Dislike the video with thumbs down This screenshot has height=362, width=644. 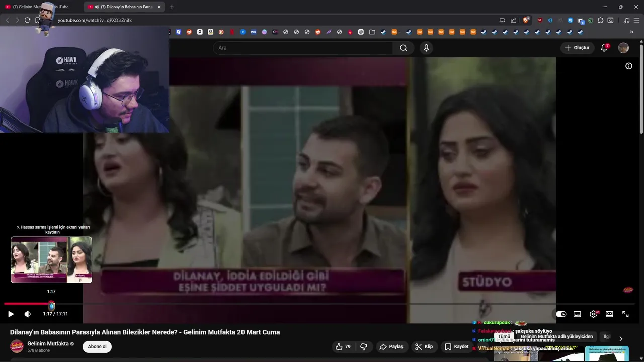coord(364,346)
